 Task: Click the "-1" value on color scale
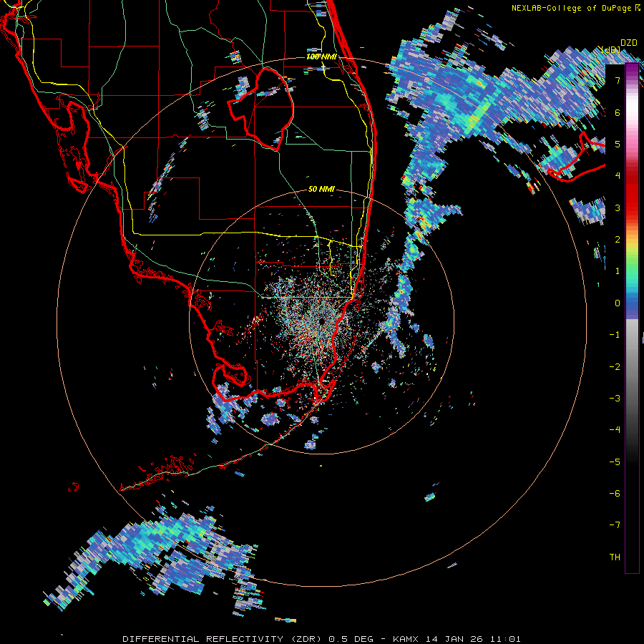point(615,335)
